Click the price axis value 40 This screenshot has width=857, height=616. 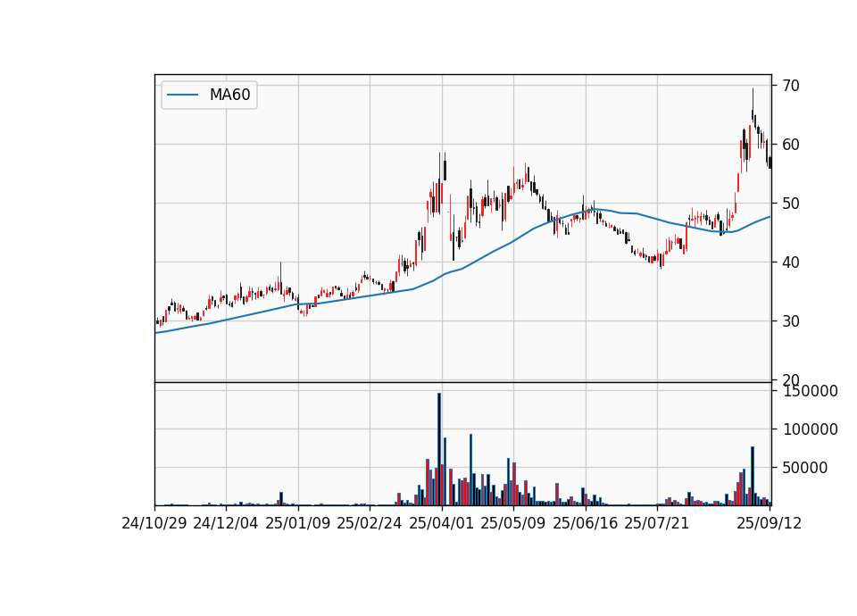(x=791, y=262)
